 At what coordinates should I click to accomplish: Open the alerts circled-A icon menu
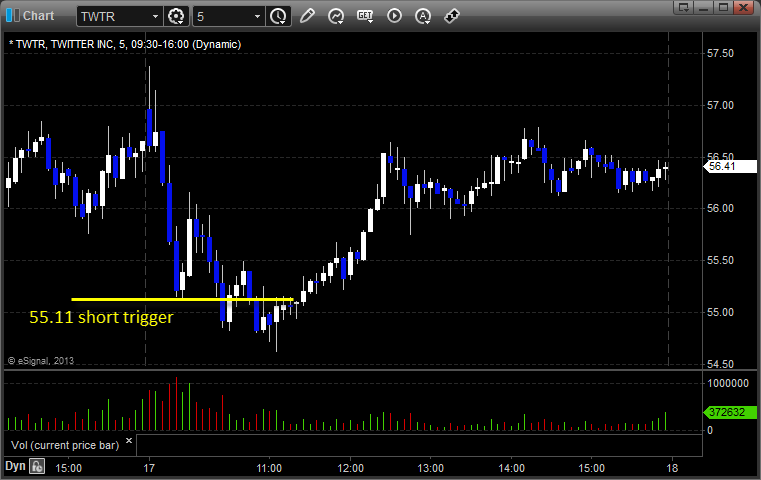point(423,16)
